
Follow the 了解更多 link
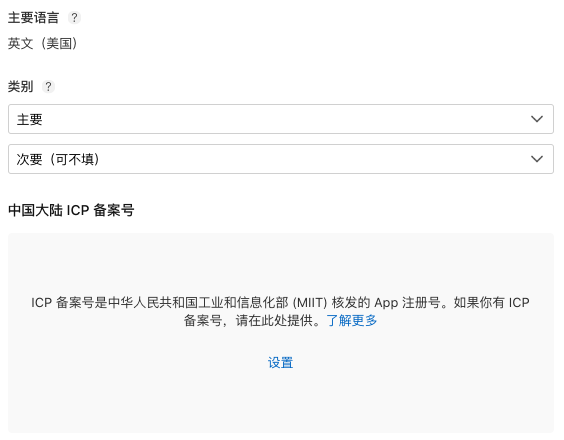pyautogui.click(x=351, y=320)
